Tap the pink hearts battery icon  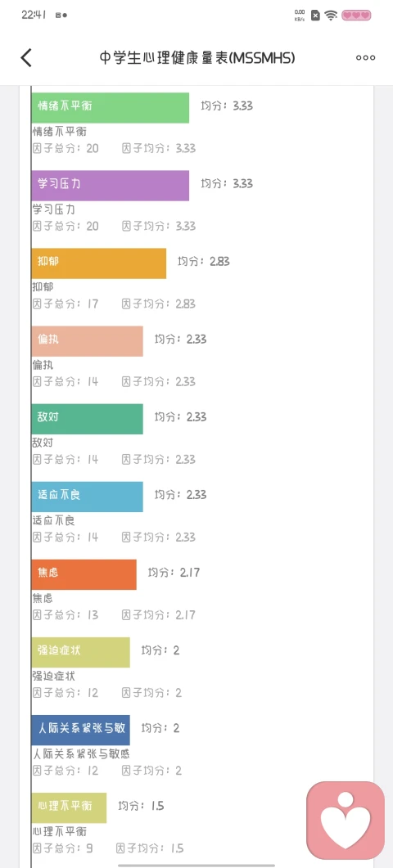356,15
